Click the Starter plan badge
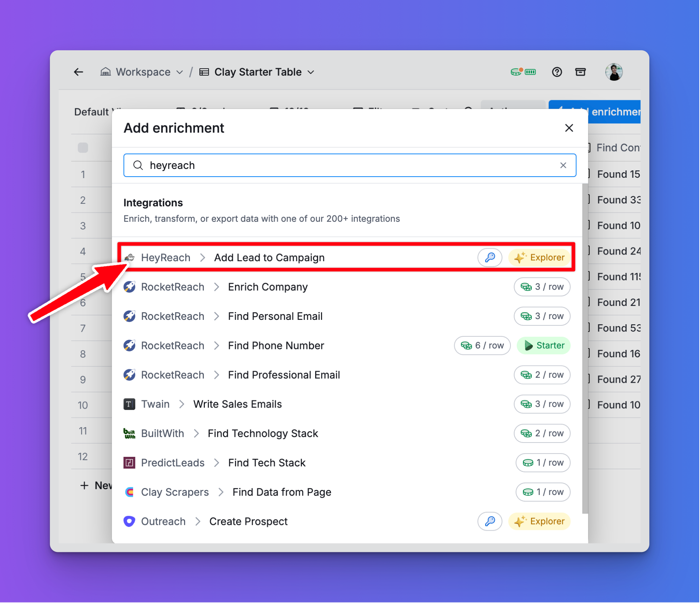 544,346
